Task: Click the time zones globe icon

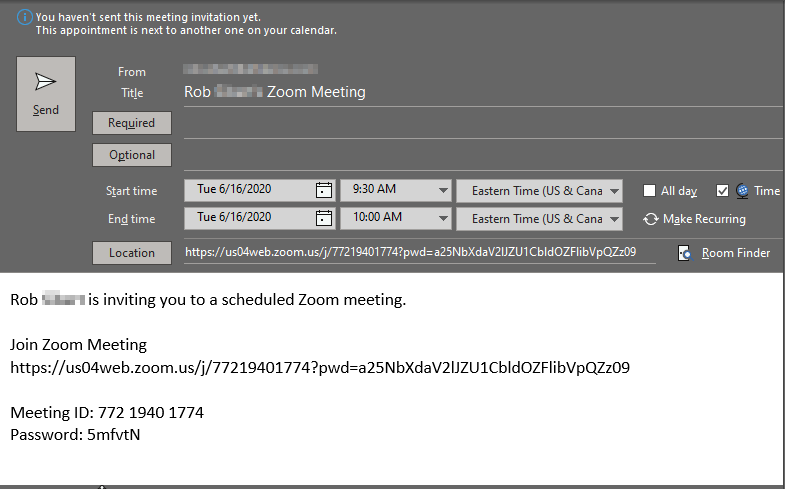Action: (742, 190)
